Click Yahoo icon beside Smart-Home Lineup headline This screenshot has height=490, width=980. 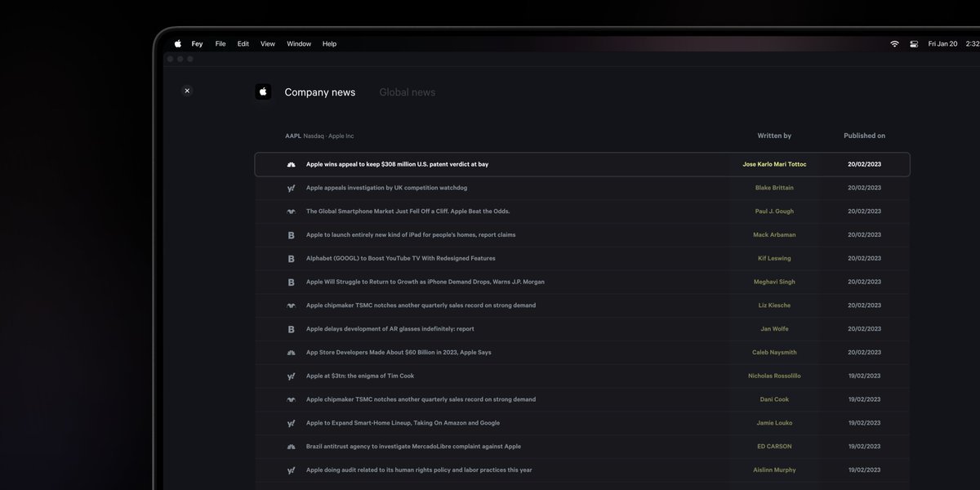(291, 423)
